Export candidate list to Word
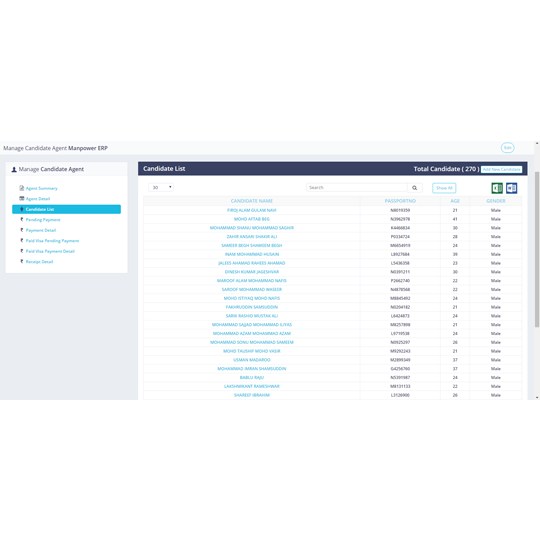The image size is (540, 540). [x=511, y=188]
